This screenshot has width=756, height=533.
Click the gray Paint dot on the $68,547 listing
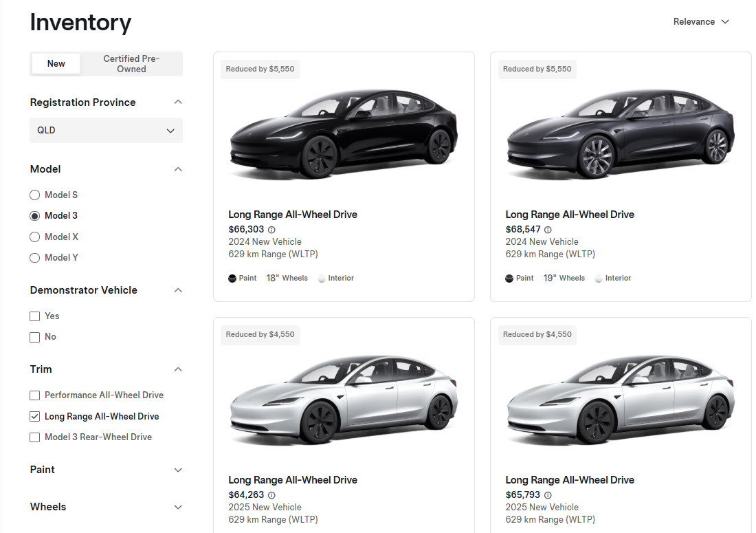(x=509, y=278)
